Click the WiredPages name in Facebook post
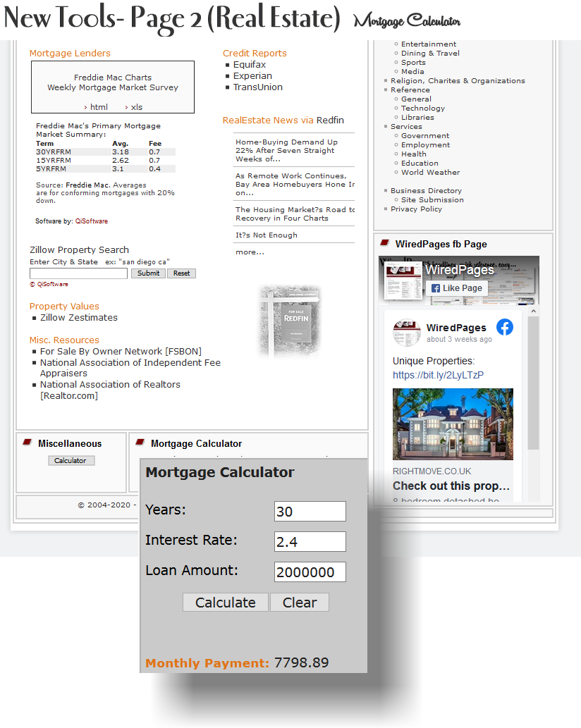 click(456, 328)
